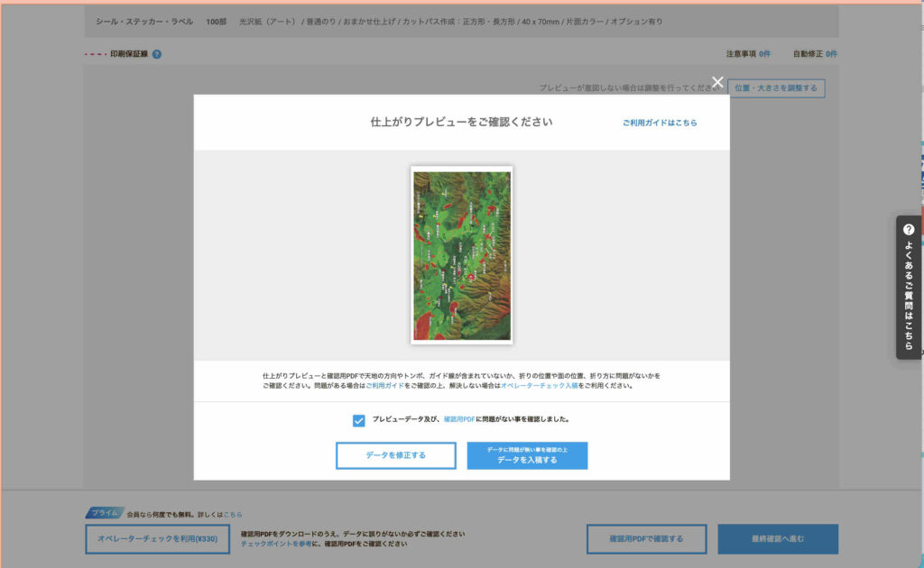Click the question icon on the FAQ side tab
Image resolution: width=924 pixels, height=568 pixels.
pyautogui.click(x=909, y=230)
